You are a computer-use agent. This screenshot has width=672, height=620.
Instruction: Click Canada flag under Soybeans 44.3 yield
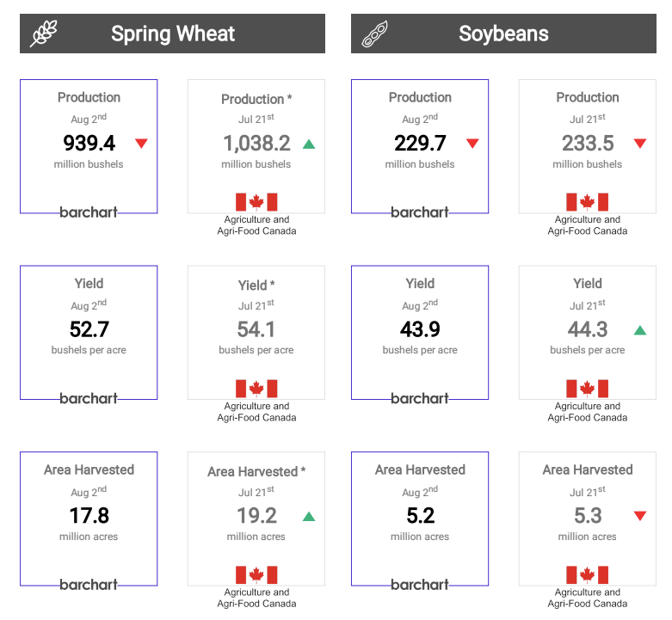(587, 389)
